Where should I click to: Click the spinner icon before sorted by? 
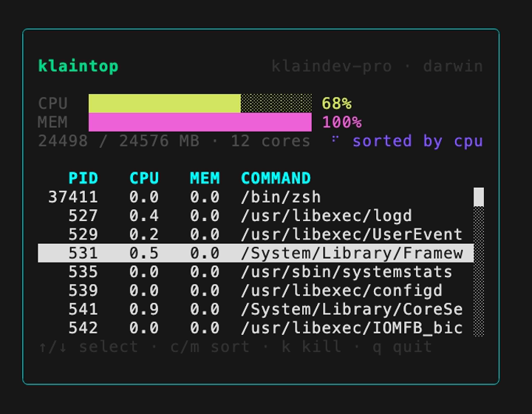(x=335, y=138)
